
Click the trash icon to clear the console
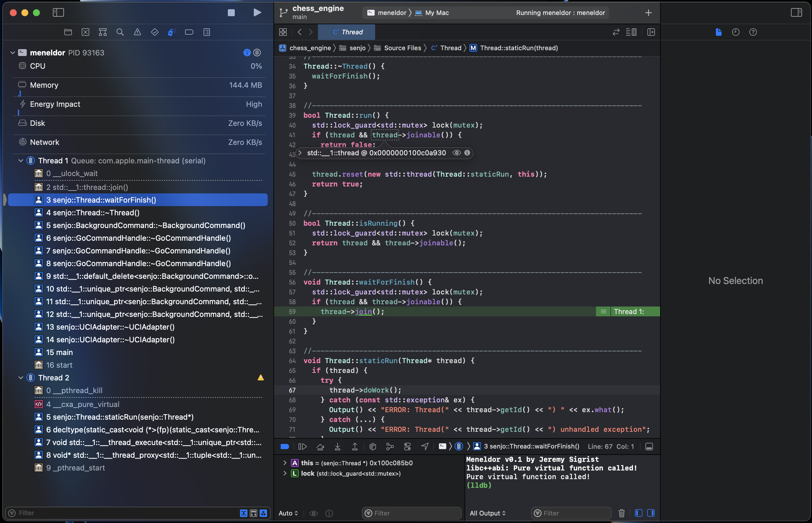[621, 513]
